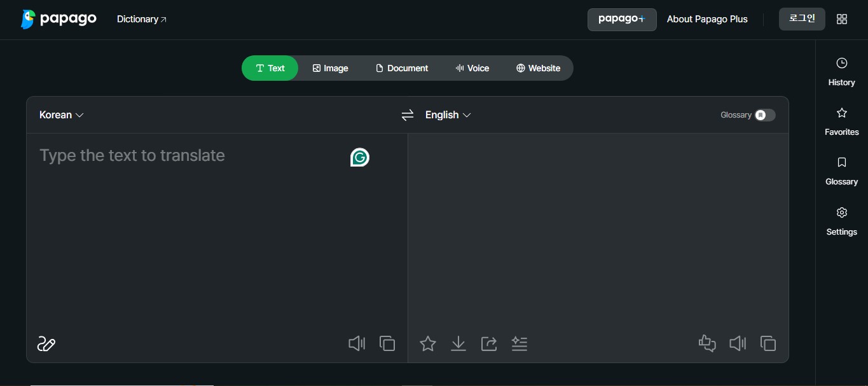Click the text to translate field
868x386 pixels.
216,232
